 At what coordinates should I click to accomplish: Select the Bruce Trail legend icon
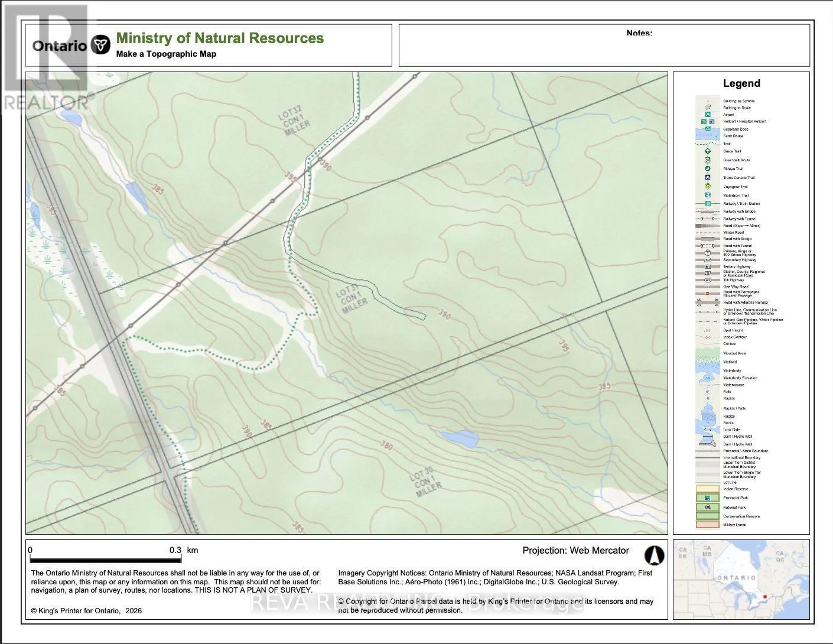point(707,151)
